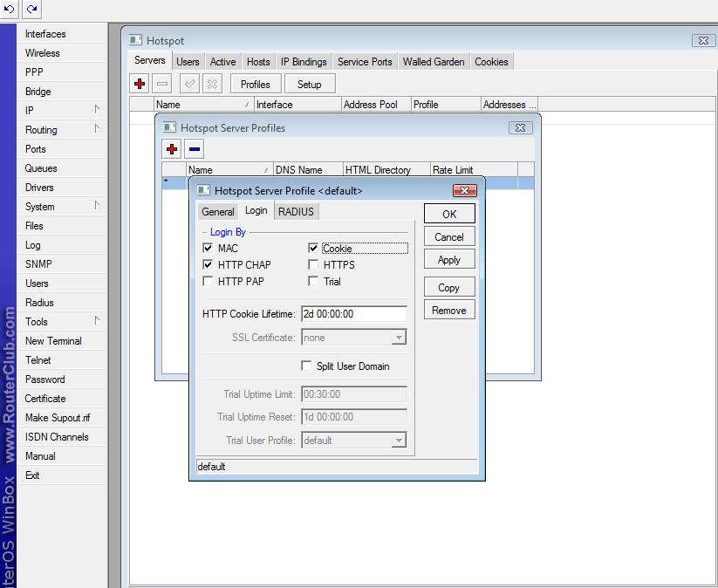This screenshot has width=718, height=588.
Task: Click the Copy button
Action: coord(449,288)
